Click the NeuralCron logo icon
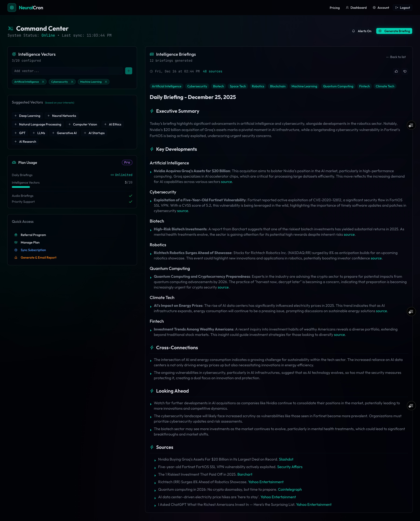Screen dimensions: 420x521 tap(12, 8)
